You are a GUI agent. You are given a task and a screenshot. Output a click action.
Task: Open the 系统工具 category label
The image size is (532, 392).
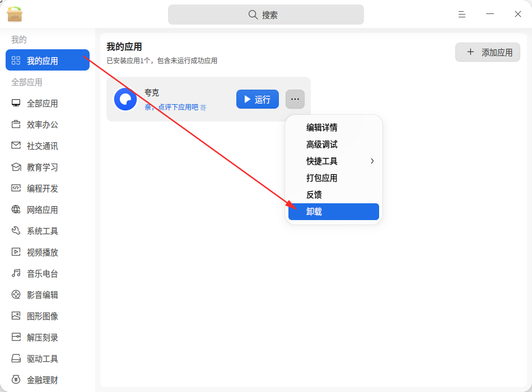click(x=43, y=231)
